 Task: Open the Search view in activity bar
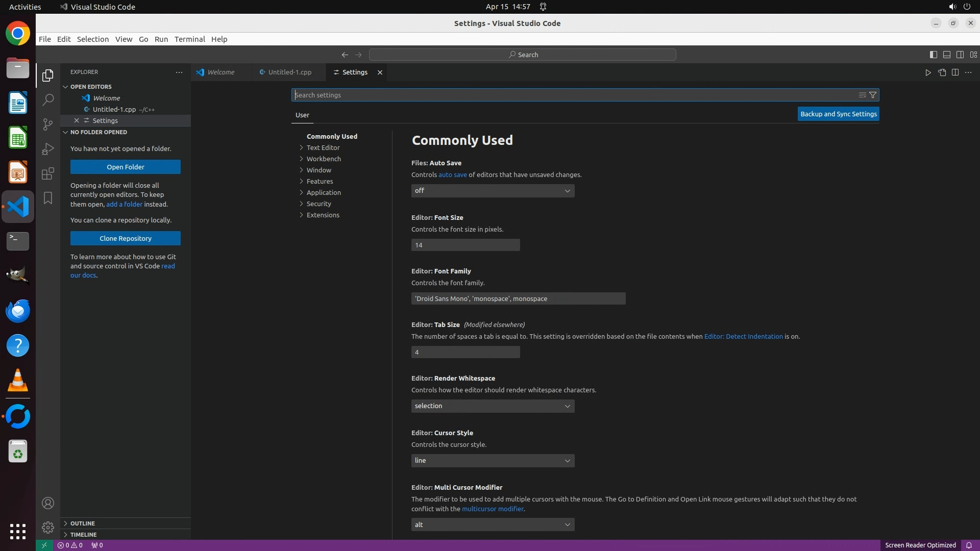pos(47,99)
